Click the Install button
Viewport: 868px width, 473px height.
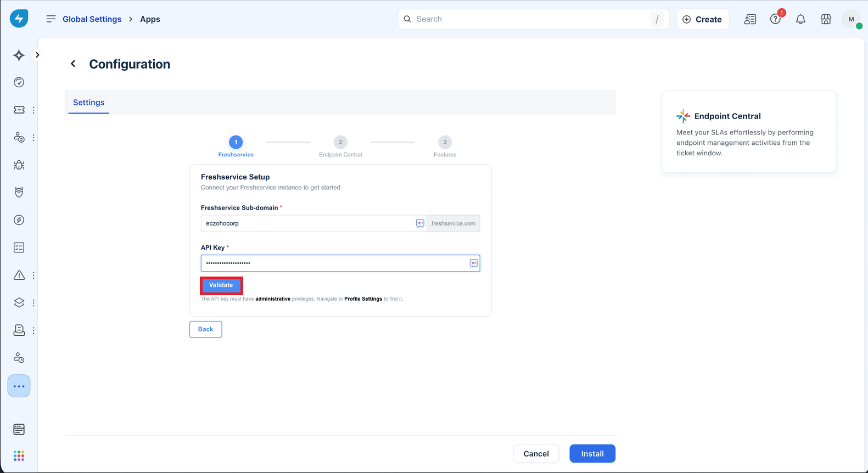[x=592, y=454]
